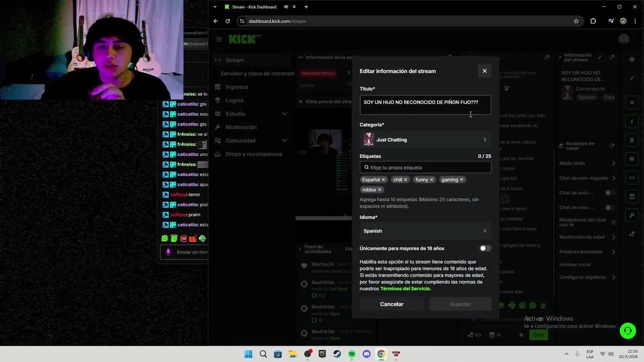Open Chat de solo-seguidores option

(x=587, y=178)
